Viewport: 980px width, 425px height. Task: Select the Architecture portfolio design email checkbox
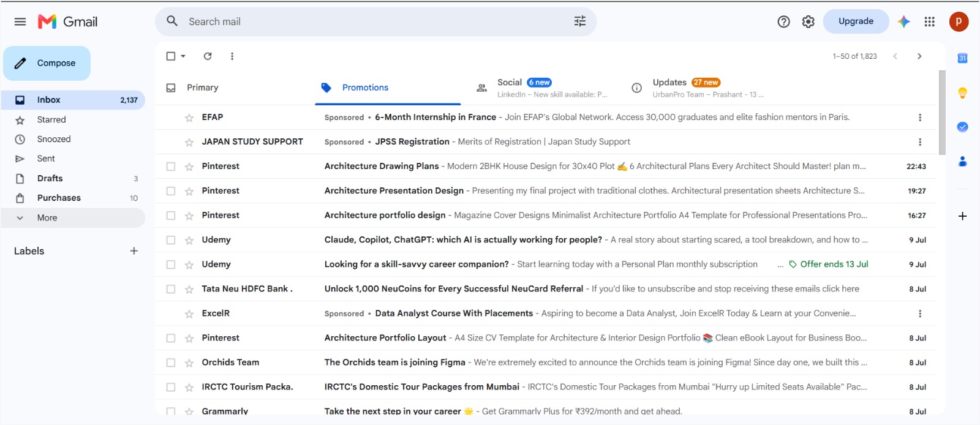tap(171, 216)
